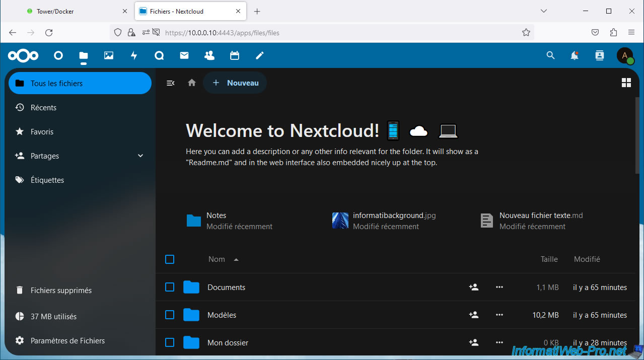Open the Documents row actions menu
The height and width of the screenshot is (360, 644).
coord(499,287)
